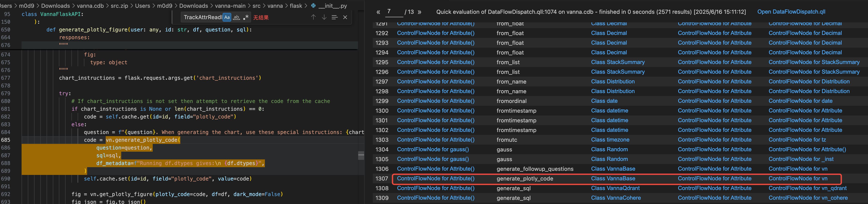The height and width of the screenshot is (204, 868).
Task: Open Class Decimal link in row 1292
Action: (609, 33)
